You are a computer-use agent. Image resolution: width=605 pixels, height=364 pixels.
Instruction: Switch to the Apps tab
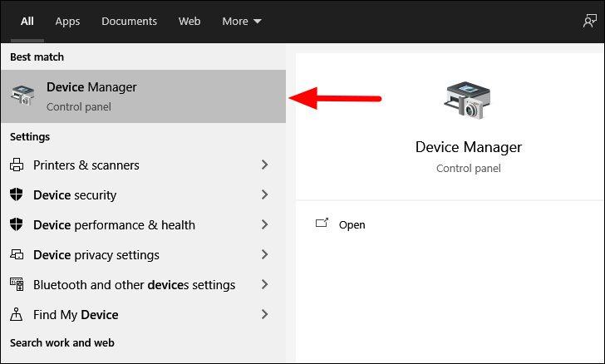tap(67, 22)
